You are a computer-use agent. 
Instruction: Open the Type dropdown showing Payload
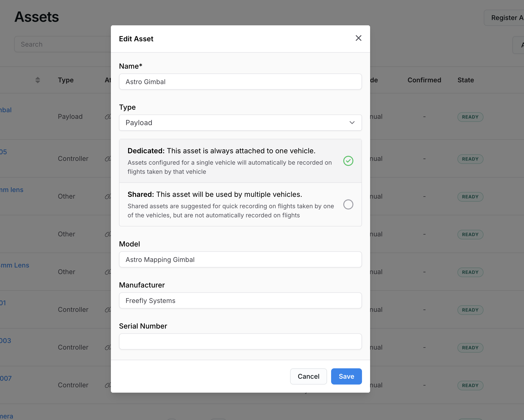pos(240,123)
